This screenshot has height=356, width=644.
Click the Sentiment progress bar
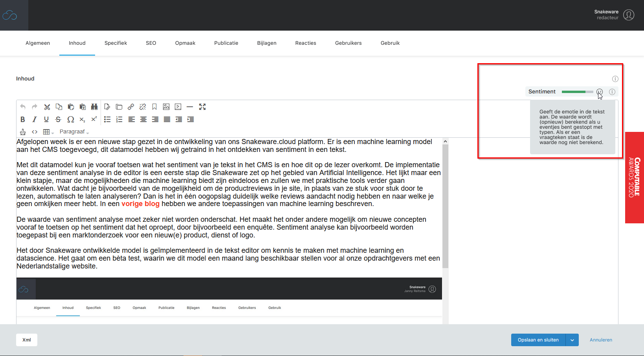coord(578,92)
